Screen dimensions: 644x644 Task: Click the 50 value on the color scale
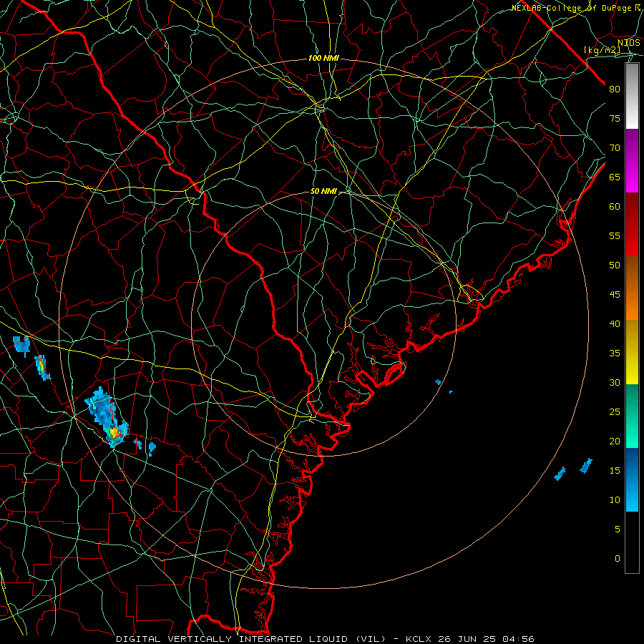615,265
